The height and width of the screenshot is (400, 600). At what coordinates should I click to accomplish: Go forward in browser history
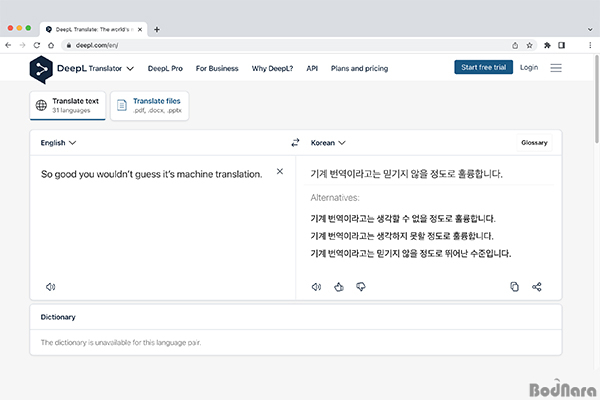(x=22, y=45)
